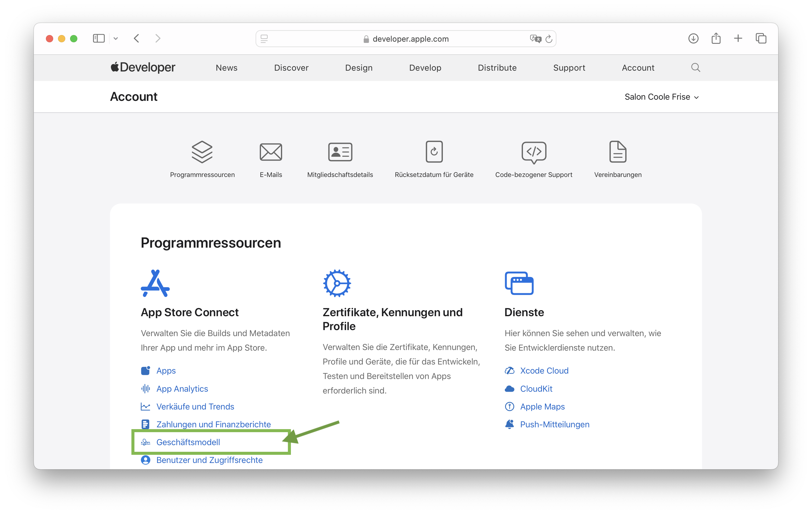The image size is (812, 514).
Task: Click the developer.apple.com address field
Action: [x=406, y=39]
